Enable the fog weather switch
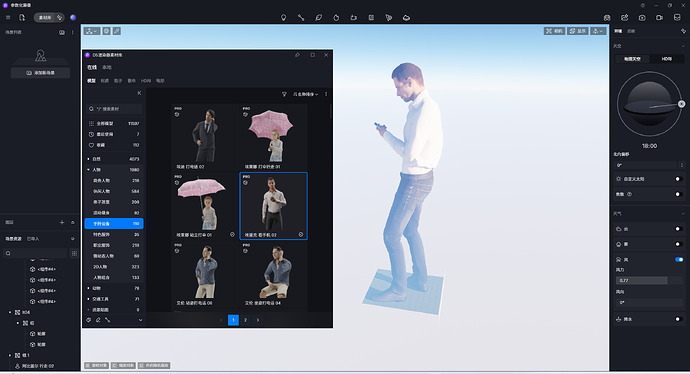 tap(679, 244)
